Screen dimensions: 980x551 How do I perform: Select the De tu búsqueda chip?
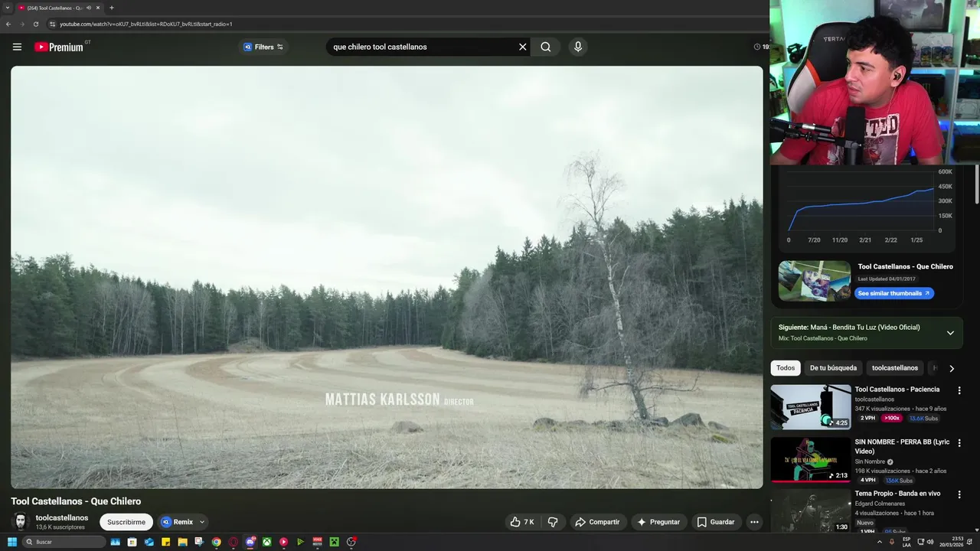(x=833, y=368)
